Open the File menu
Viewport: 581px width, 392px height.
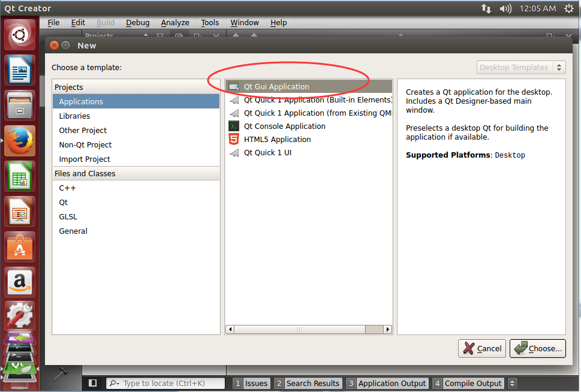[x=53, y=23]
